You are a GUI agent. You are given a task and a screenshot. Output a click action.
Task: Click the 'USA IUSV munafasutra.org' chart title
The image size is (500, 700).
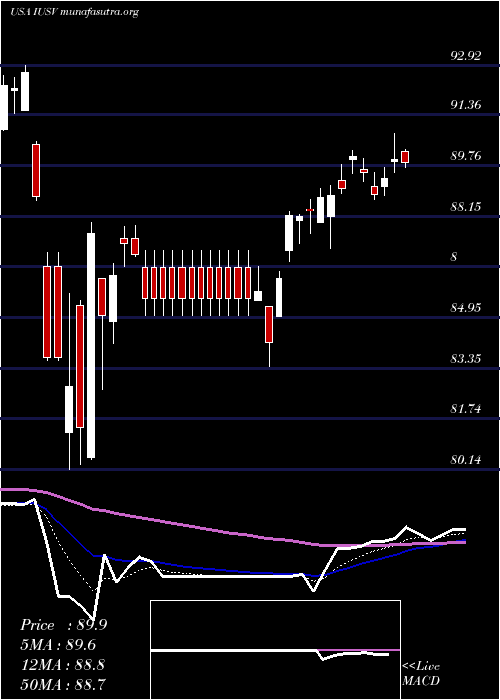74,12
